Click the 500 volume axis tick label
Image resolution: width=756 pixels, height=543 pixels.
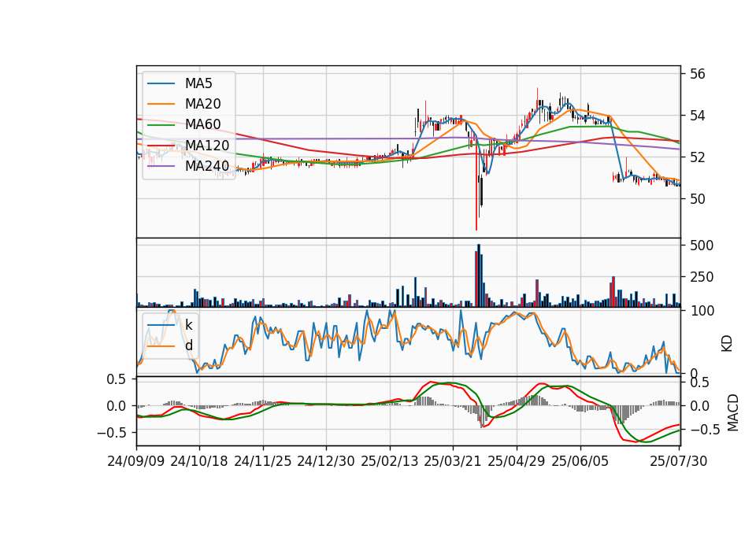702,246
